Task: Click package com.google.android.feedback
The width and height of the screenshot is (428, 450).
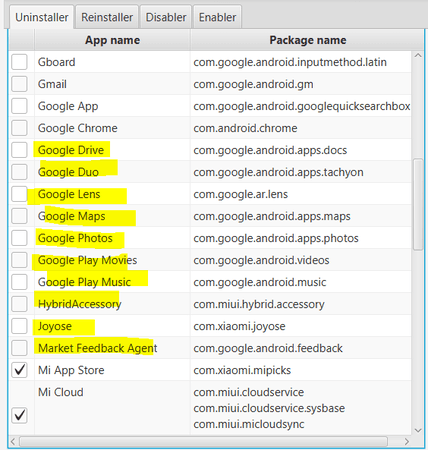Action: (268, 348)
